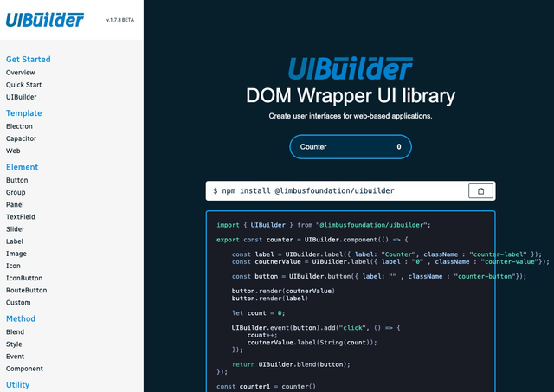Click the large UIBuilder logo in hero section
The height and width of the screenshot is (392, 554).
click(350, 68)
